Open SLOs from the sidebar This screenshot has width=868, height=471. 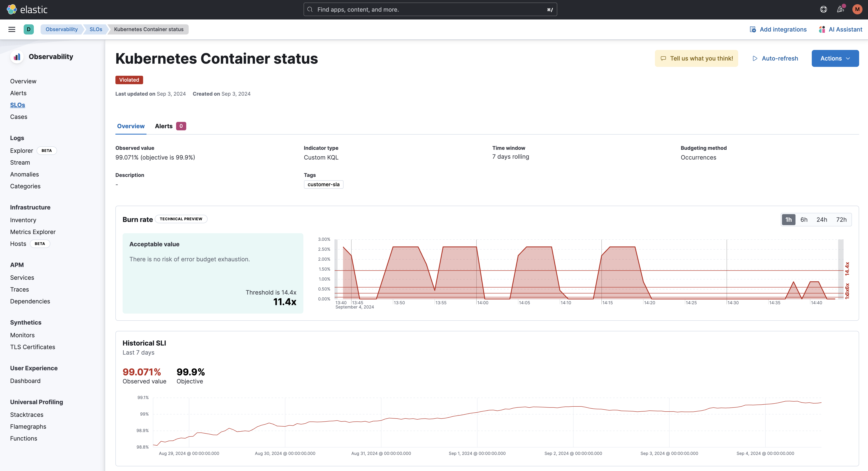(x=18, y=105)
